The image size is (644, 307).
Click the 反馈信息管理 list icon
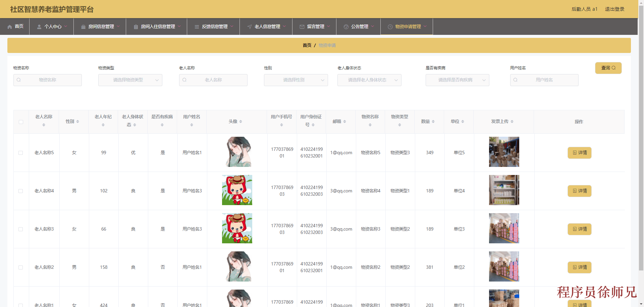tap(197, 26)
